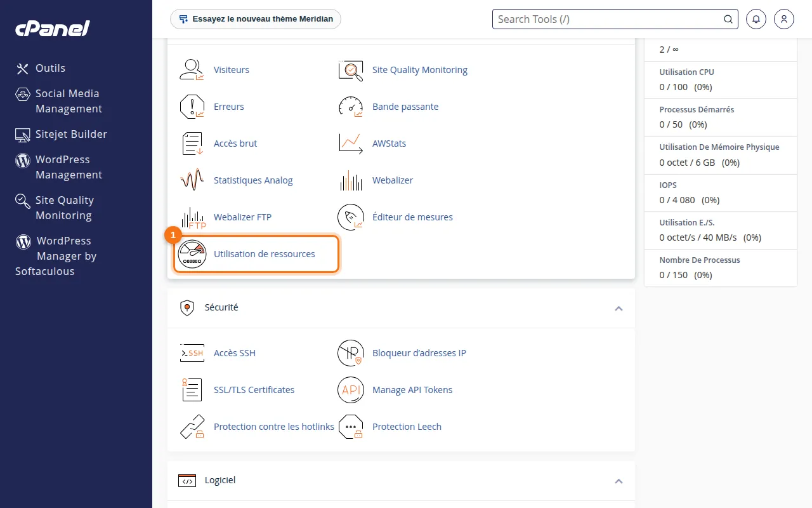
Task: Click Essayez le nouveau thème Meridian
Action: click(256, 19)
